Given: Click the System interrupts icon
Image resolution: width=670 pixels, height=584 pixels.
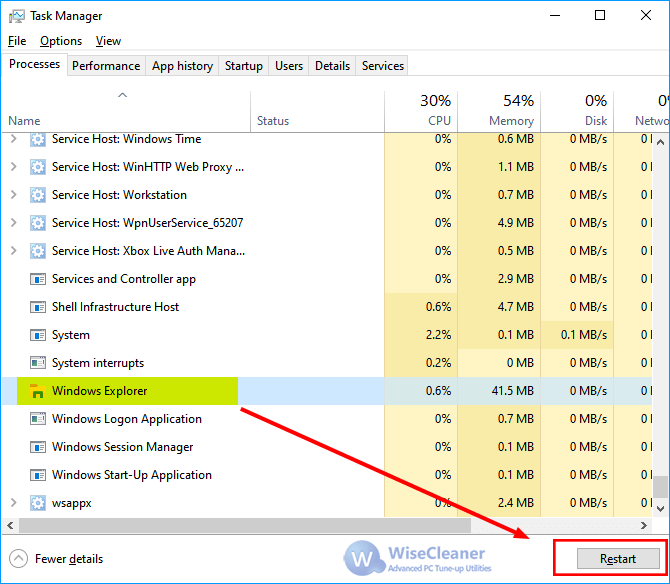Looking at the screenshot, I should (38, 363).
